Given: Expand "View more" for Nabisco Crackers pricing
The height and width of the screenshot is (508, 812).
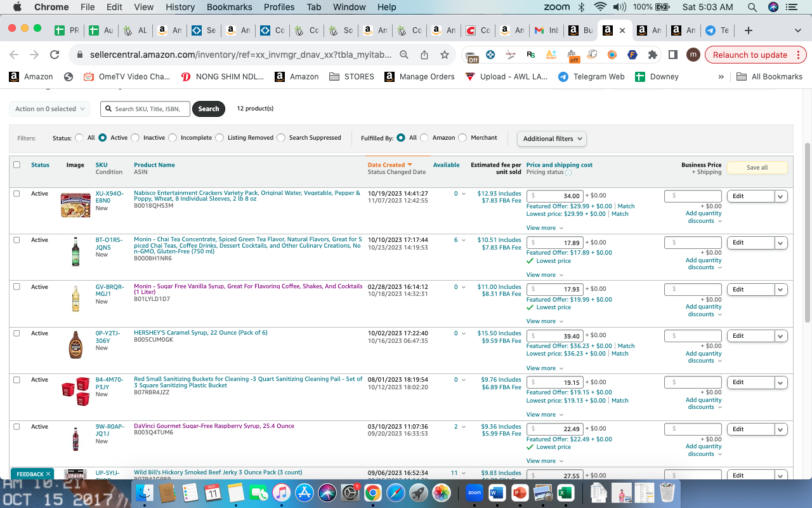Looking at the screenshot, I should click(544, 228).
